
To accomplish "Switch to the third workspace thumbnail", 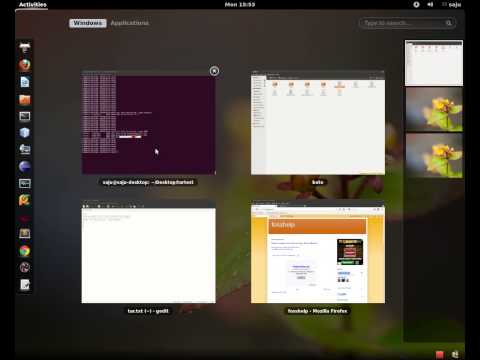I will tap(434, 156).
